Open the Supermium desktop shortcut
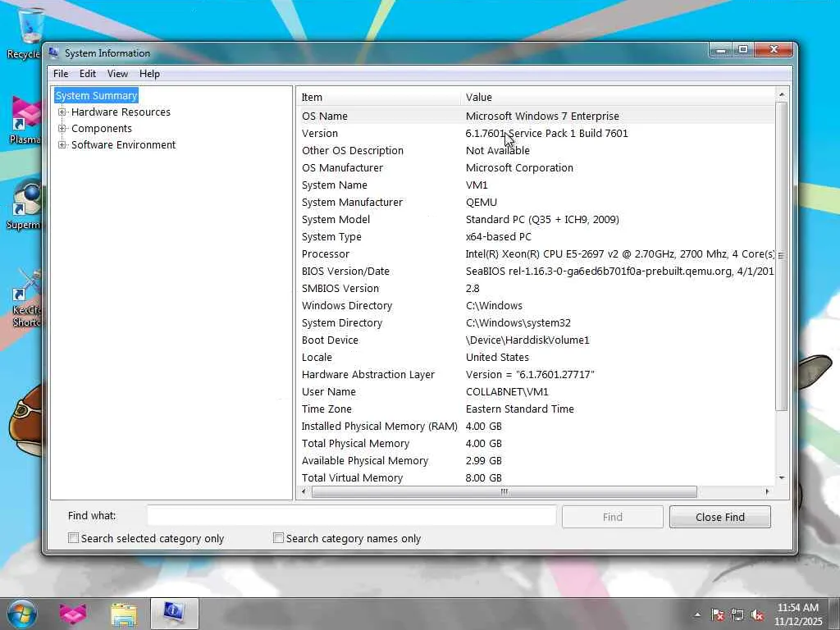Viewport: 840px width, 630px height. 24,204
